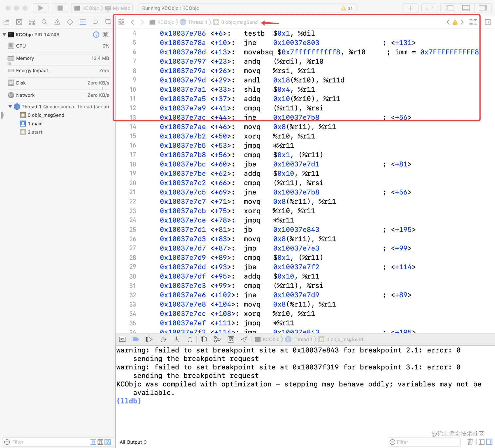The height and width of the screenshot is (448, 495).
Task: Click the debug gauge options icon
Action: click(96, 35)
